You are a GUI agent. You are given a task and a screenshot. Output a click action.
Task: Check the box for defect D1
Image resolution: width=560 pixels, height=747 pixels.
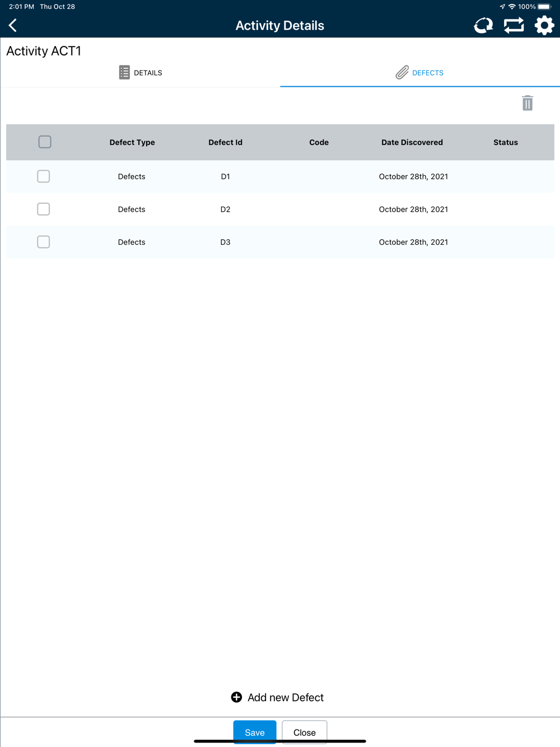click(x=44, y=176)
